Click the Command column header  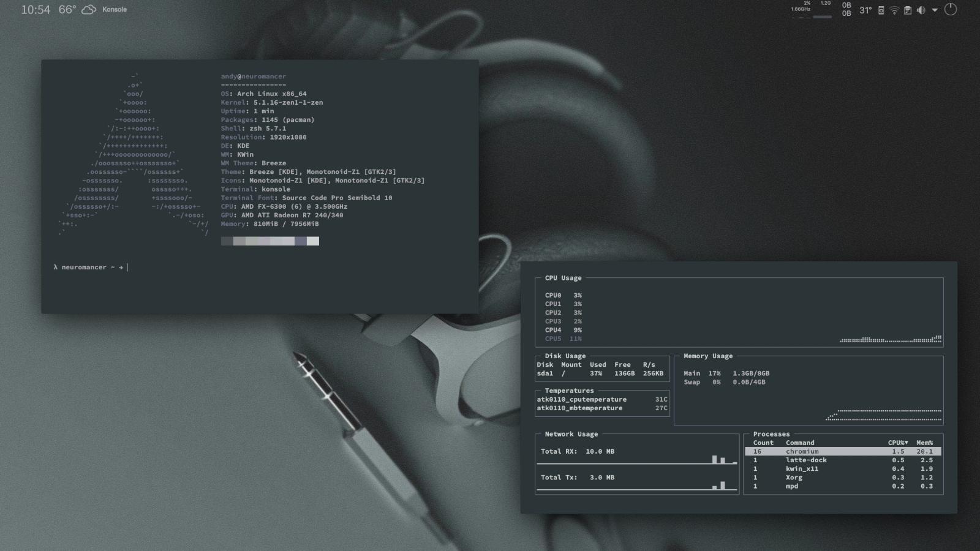(800, 443)
